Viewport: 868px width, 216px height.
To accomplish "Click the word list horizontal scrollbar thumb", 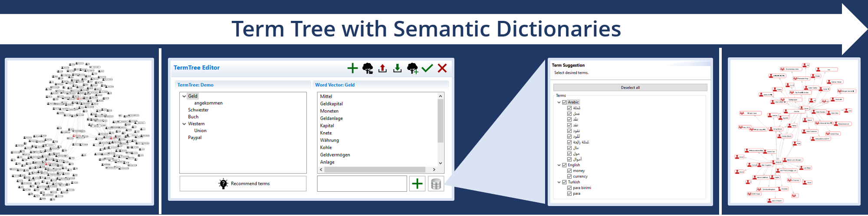I will pos(375,169).
